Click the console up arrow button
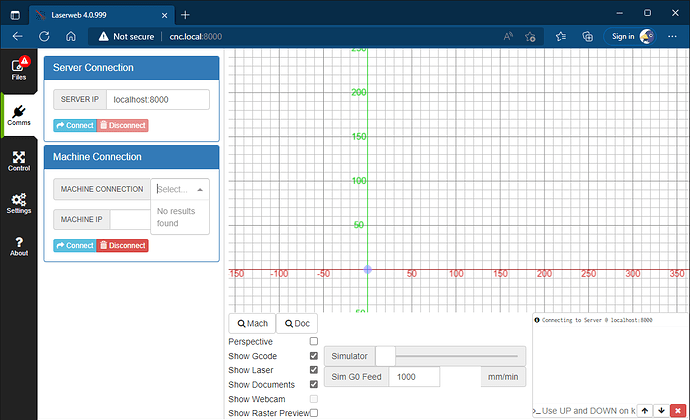The width and height of the screenshot is (690, 420). [x=645, y=411]
